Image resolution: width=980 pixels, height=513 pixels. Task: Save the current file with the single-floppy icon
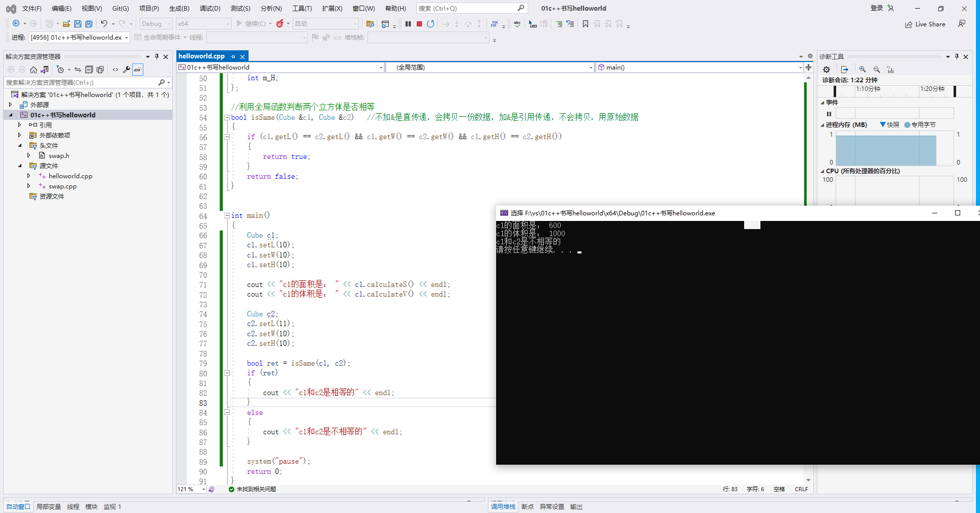78,24
